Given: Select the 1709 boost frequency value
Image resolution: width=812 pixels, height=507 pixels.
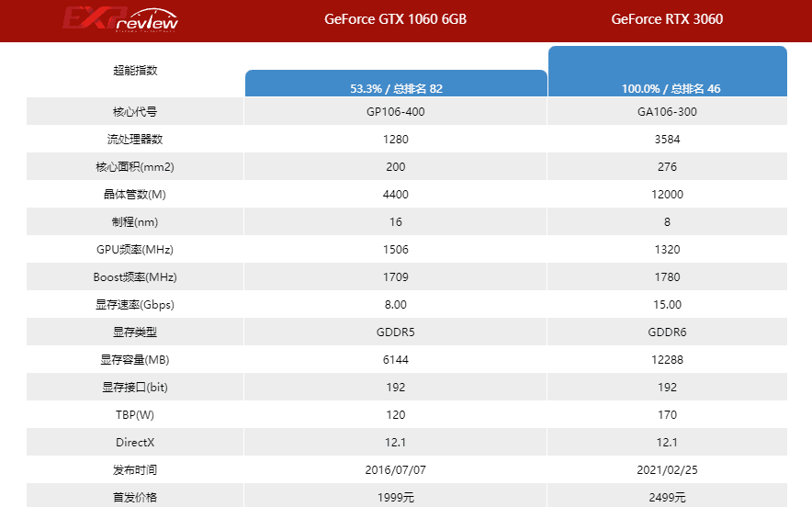Looking at the screenshot, I should 396,277.
